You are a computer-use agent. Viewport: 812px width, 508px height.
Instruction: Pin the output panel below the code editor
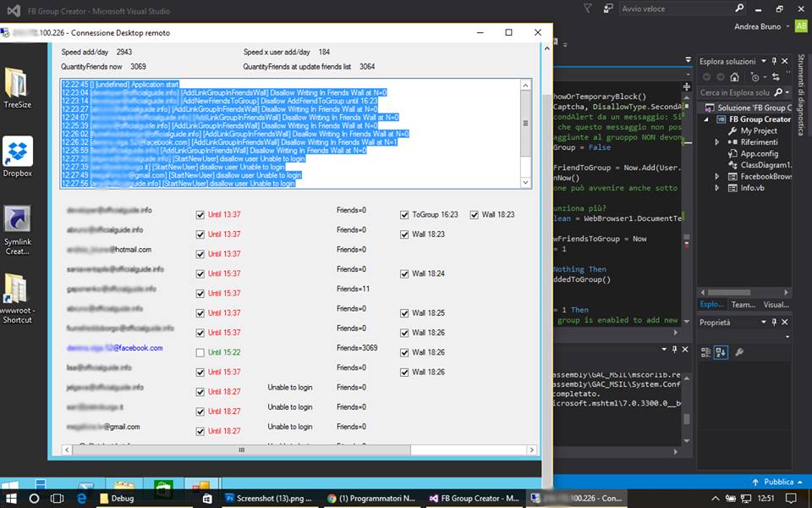coord(674,350)
